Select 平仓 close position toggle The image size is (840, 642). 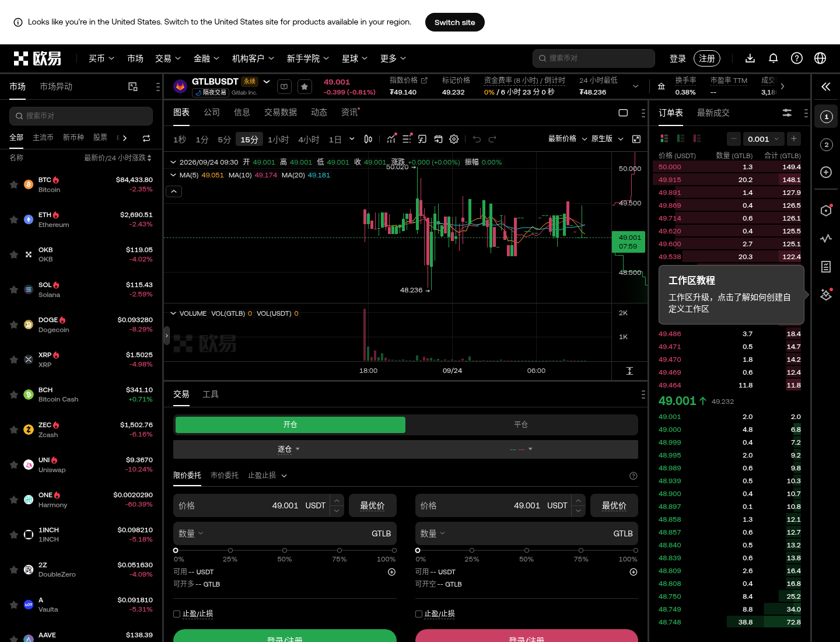coord(521,425)
